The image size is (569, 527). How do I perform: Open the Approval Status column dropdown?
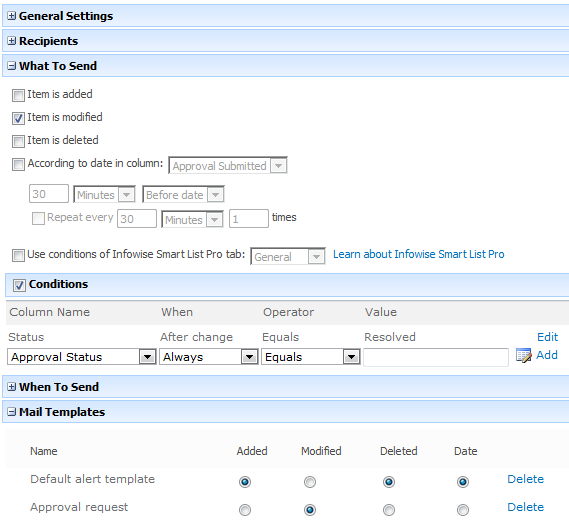point(82,357)
